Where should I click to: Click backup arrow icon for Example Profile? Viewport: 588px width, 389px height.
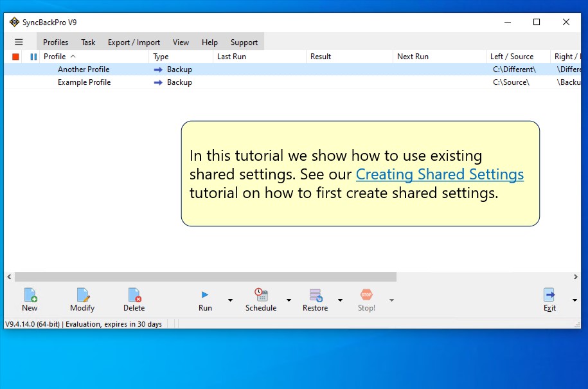tap(158, 82)
